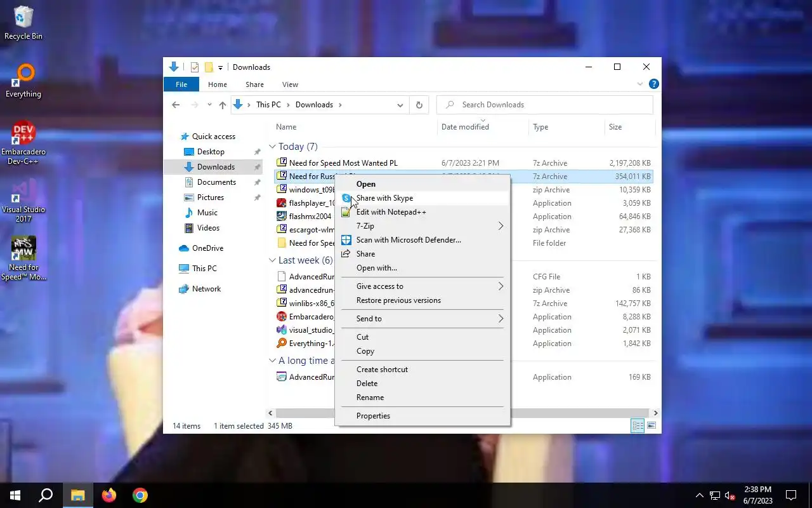Image resolution: width=812 pixels, height=508 pixels.
Task: Open Firefox from the taskbar
Action: 109,495
